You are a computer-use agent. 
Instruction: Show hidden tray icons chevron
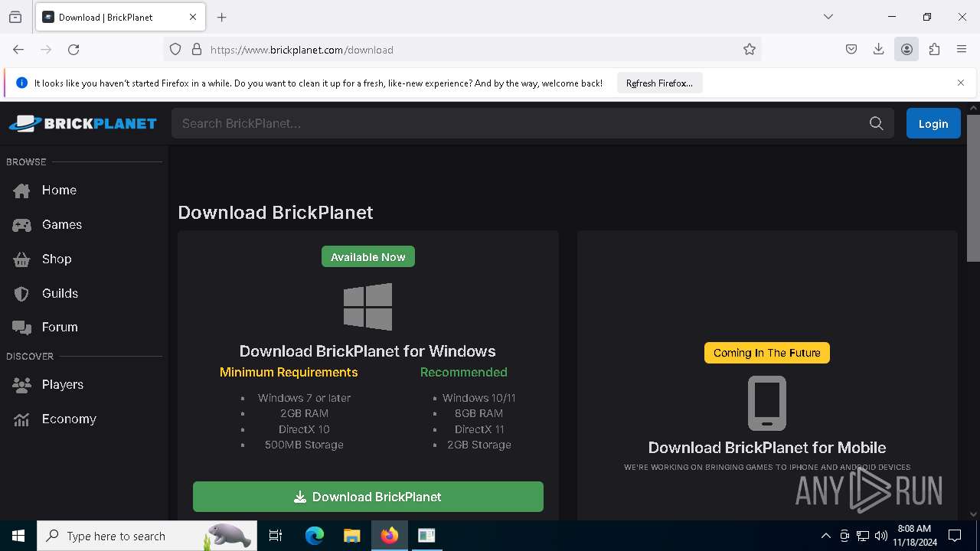pos(825,536)
